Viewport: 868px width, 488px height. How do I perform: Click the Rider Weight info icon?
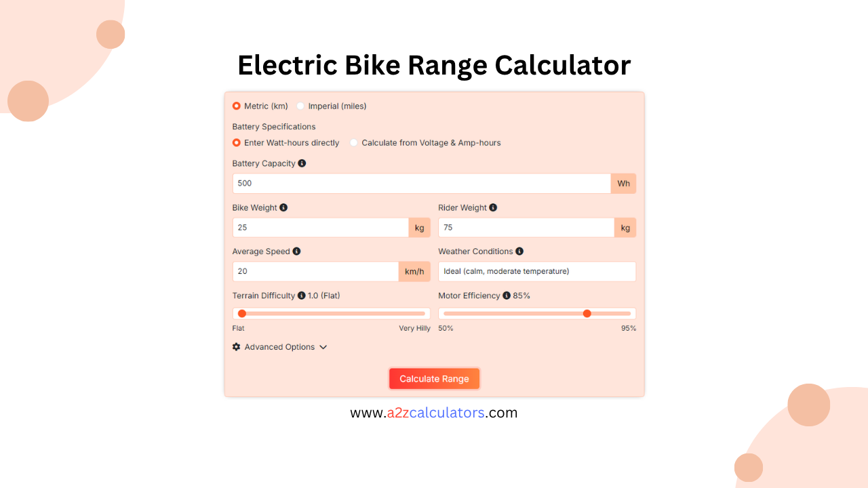click(x=494, y=207)
